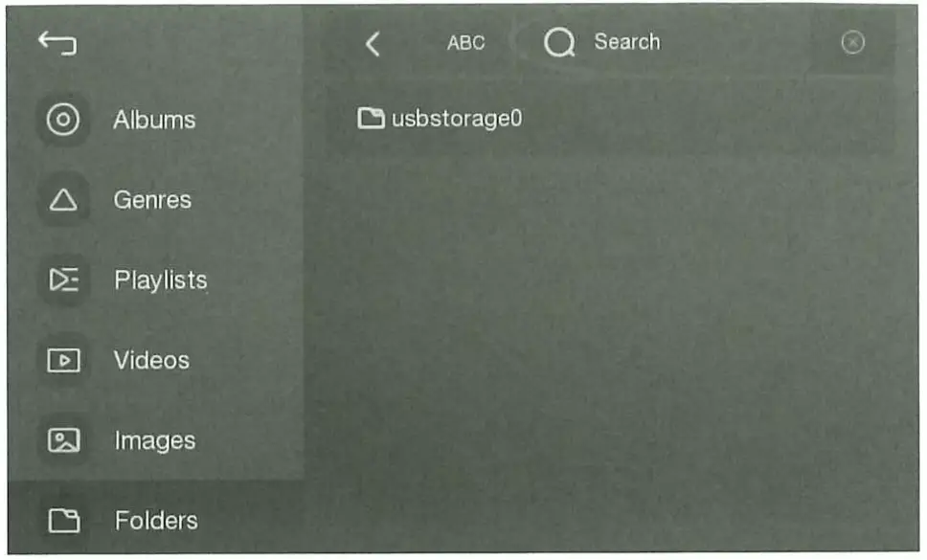Click the Playlists icon
Viewport: 927px width, 560px height.
click(x=64, y=280)
